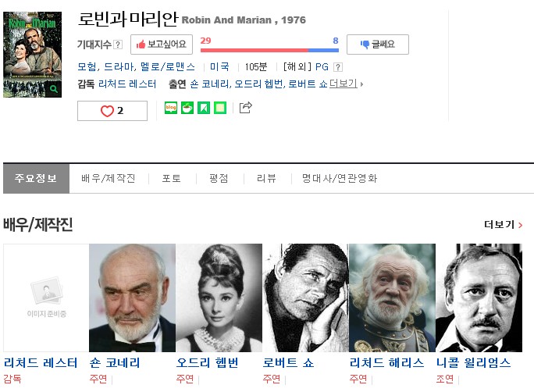Click the magnifier icon on movie poster
534x392 pixels.
54,89
